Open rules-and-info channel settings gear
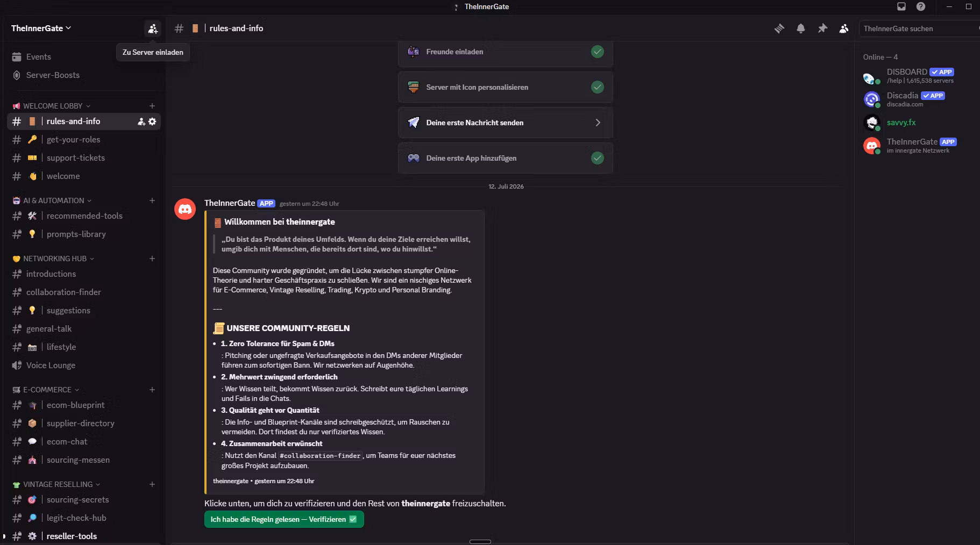Screen dimensions: 980x545 (152, 121)
